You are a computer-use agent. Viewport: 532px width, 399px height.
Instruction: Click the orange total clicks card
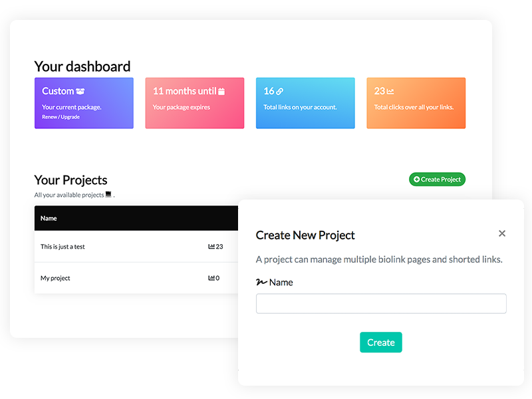[x=416, y=103]
